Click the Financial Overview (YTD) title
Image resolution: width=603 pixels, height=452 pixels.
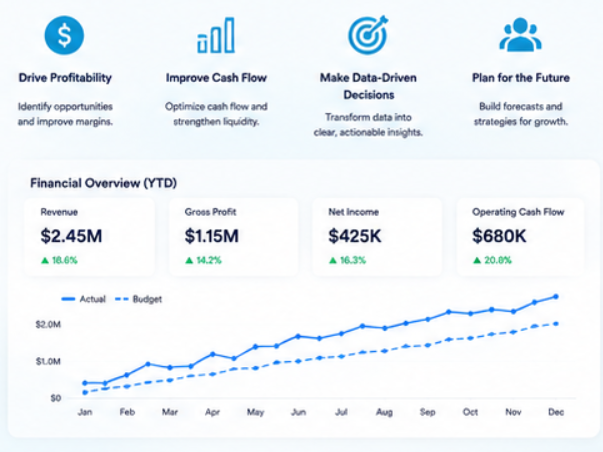click(103, 183)
